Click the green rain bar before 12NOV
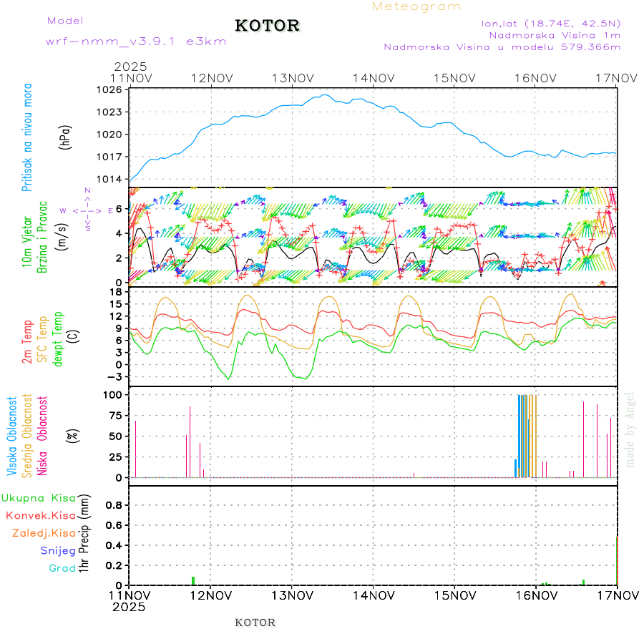This screenshot has height=644, width=644. pos(192,580)
